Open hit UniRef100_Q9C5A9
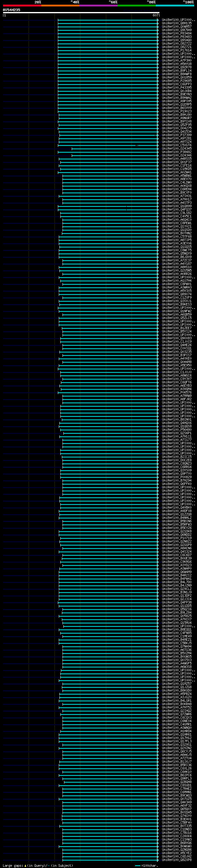197x868 pixels. (177, 30)
